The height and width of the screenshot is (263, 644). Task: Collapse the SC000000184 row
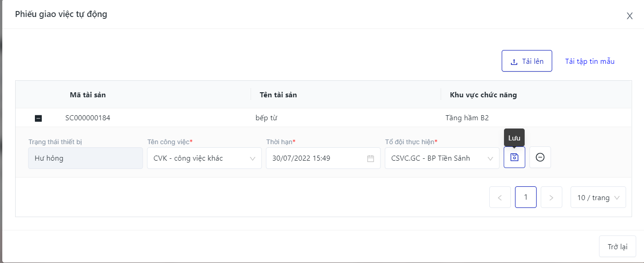(39, 118)
